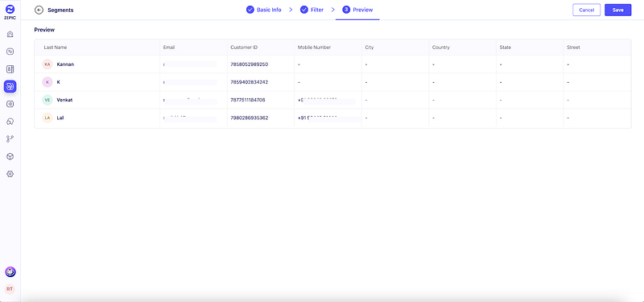This screenshot has width=644, height=302.
Task: Go to the Basic Info step
Action: tap(264, 10)
